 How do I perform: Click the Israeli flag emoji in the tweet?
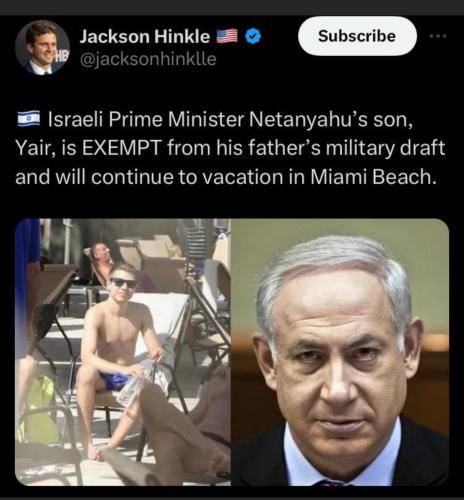point(29,118)
